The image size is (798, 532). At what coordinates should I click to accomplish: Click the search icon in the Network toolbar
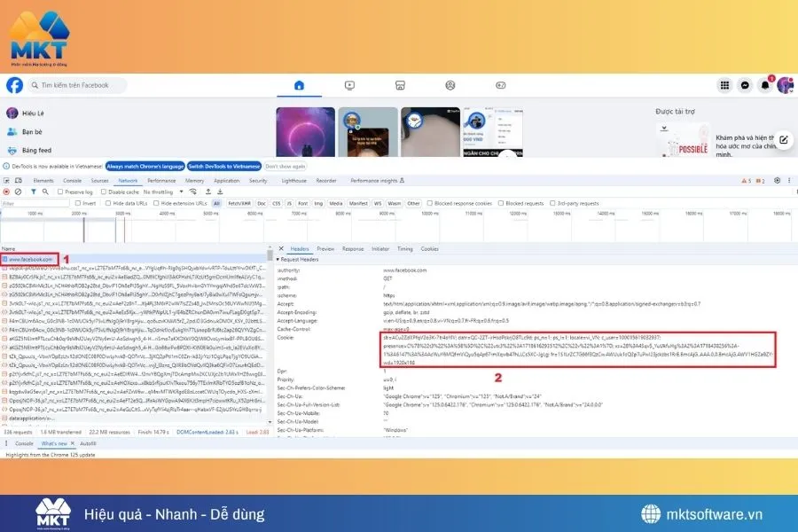45,192
